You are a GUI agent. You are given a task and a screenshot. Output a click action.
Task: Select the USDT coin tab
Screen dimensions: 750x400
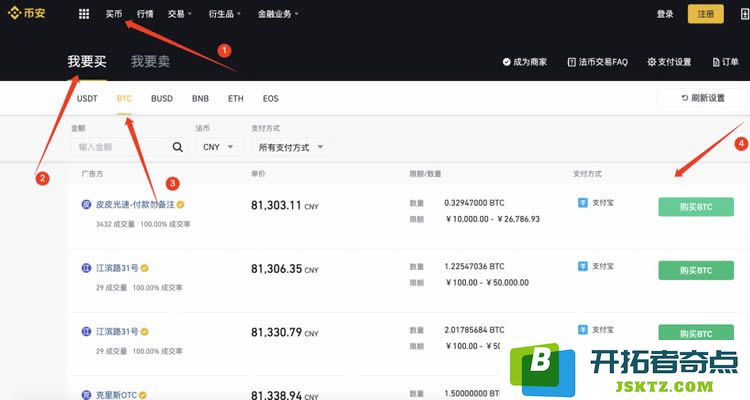tap(87, 98)
